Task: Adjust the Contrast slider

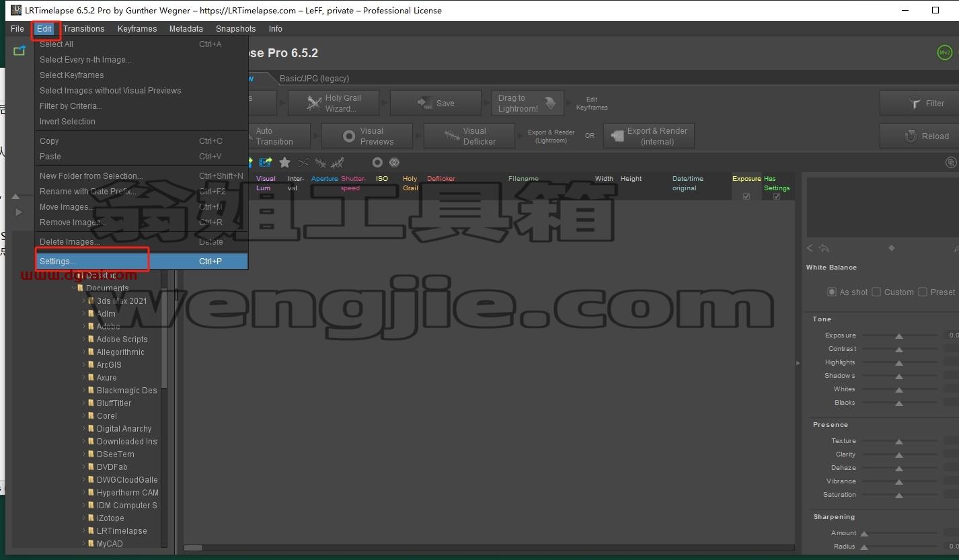Action: coord(899,349)
